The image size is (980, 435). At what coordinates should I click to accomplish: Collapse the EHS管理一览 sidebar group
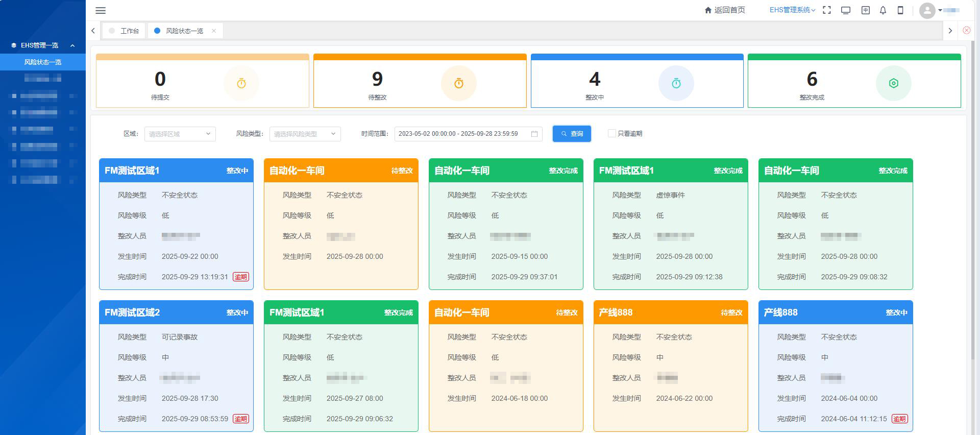click(72, 45)
